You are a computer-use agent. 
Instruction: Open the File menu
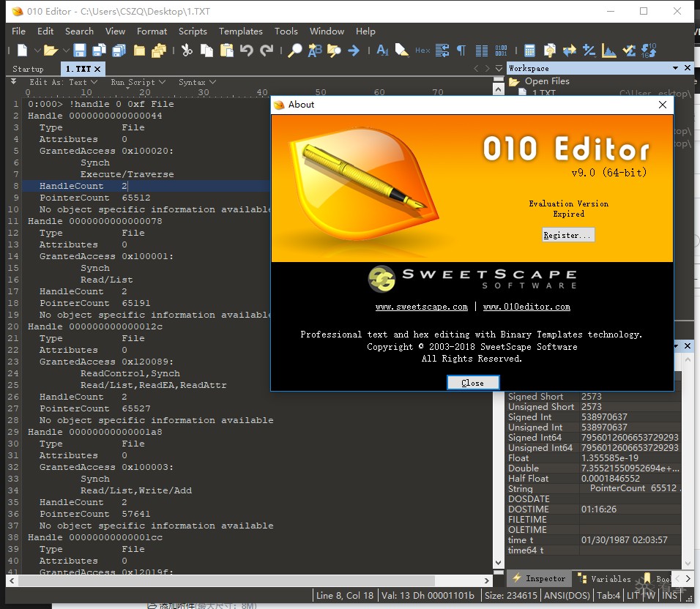(x=18, y=31)
